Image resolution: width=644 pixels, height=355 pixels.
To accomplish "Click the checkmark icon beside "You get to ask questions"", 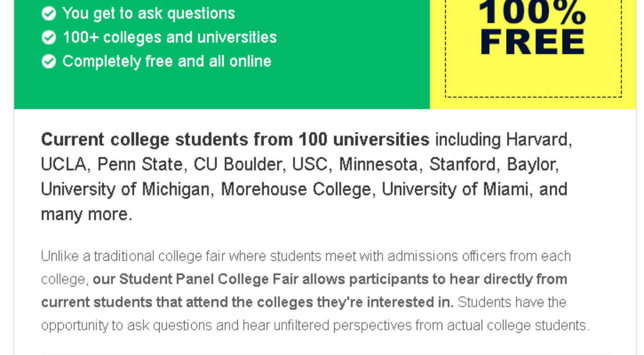I will click(x=49, y=14).
